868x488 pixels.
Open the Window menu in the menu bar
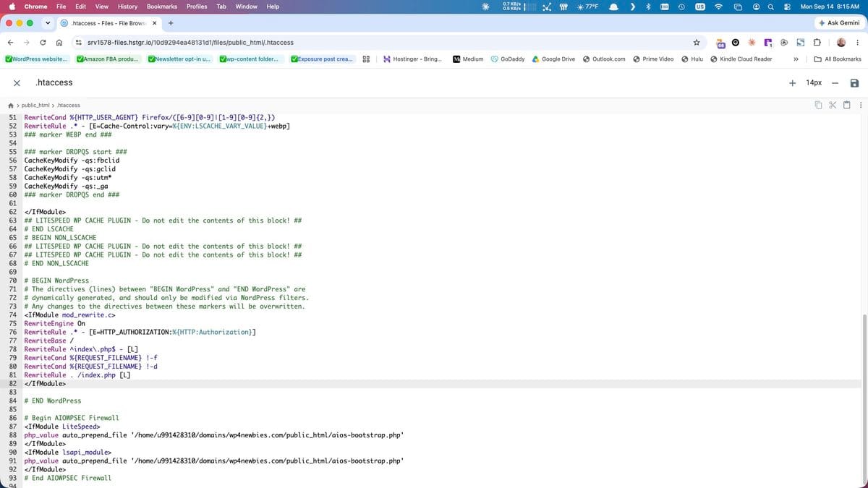(x=247, y=7)
